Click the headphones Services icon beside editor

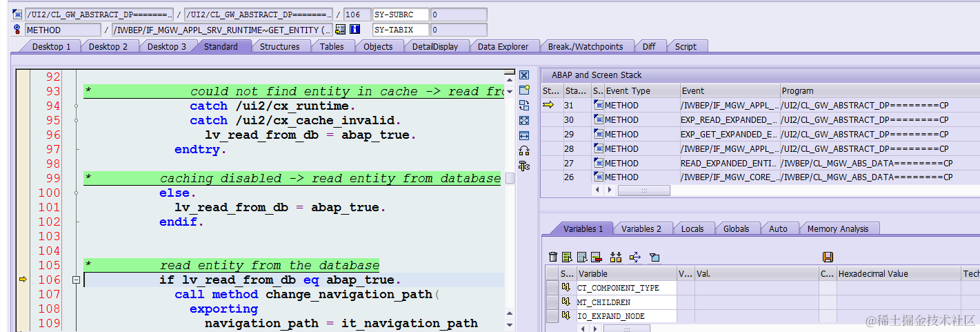pos(524,150)
